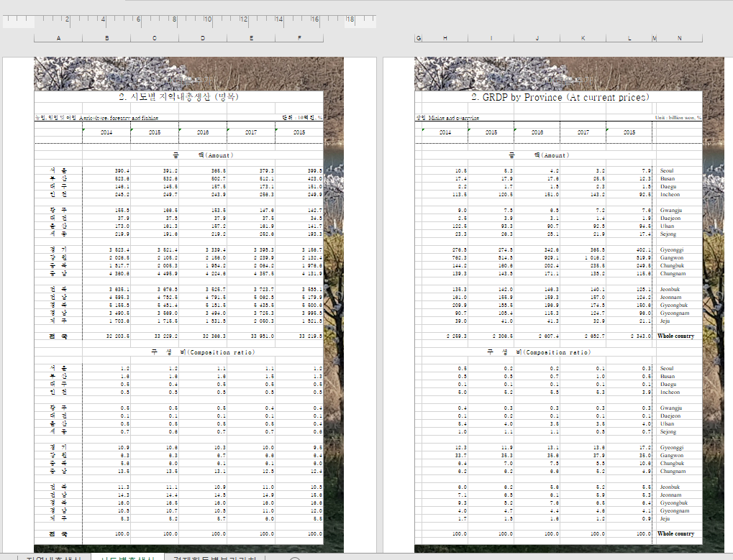Click the Korean title '2. 시도별 지역내총생산 (명목)'
The image size is (733, 560).
(x=178, y=96)
